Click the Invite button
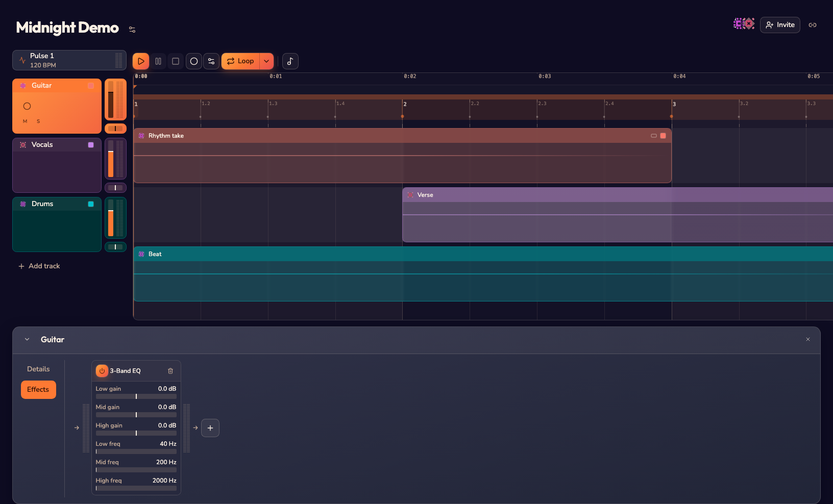Viewport: 833px width, 504px height. tap(780, 25)
